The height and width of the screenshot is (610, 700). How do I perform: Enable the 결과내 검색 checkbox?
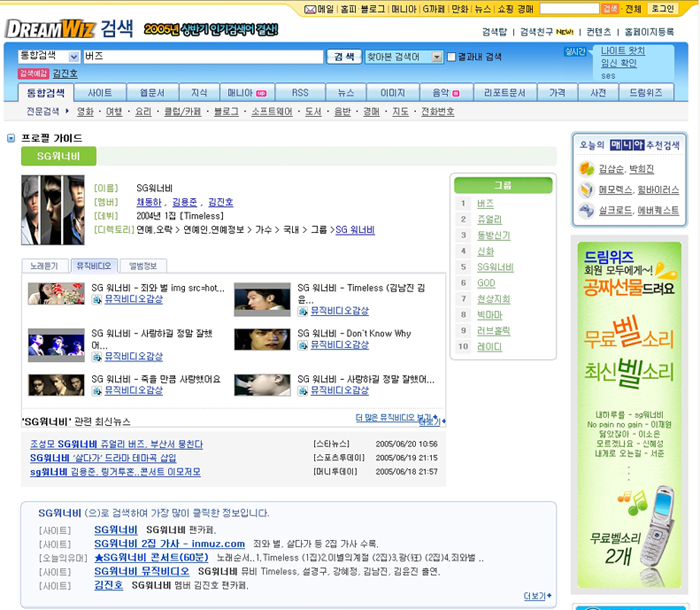click(x=451, y=57)
